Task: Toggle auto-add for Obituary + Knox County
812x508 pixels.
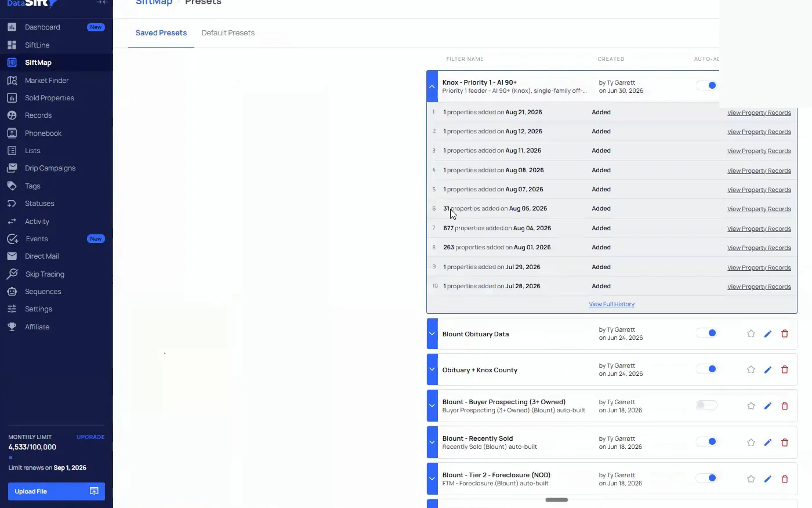Action: coord(706,369)
